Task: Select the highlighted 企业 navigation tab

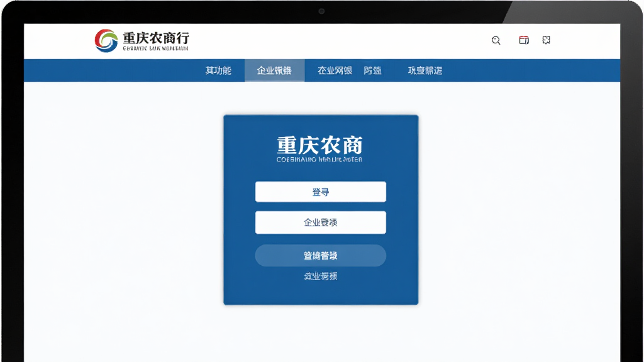Action: pyautogui.click(x=274, y=70)
